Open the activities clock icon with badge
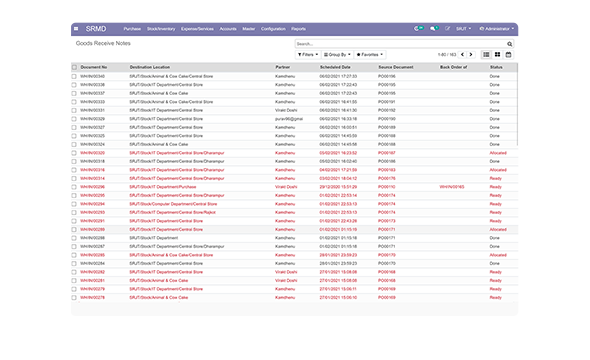 click(418, 29)
